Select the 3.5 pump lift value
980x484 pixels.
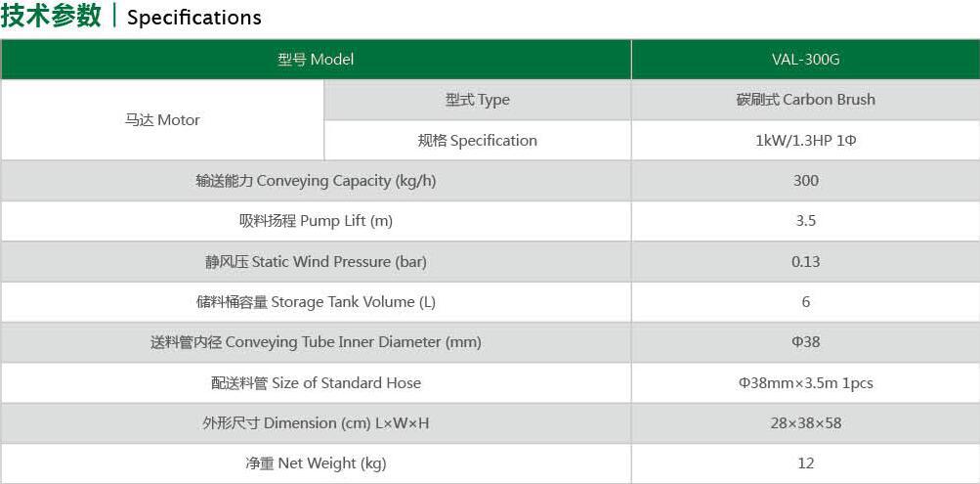pos(806,221)
